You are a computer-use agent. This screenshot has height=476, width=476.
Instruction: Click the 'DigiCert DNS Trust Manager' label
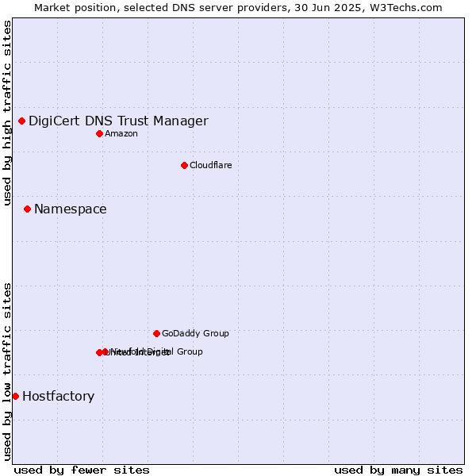click(118, 121)
